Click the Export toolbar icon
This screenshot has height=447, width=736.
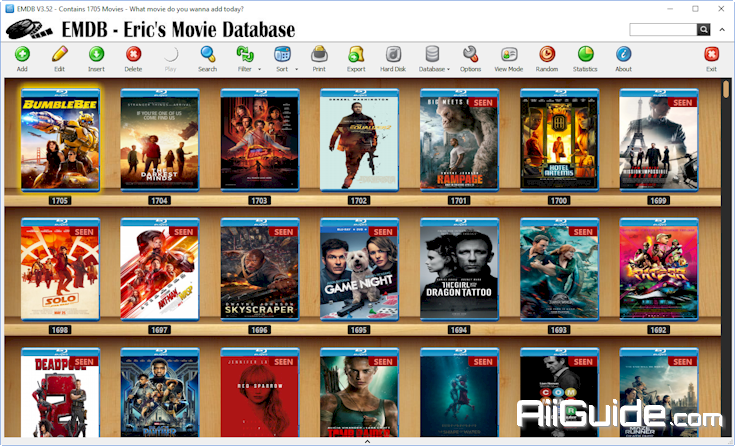click(356, 54)
